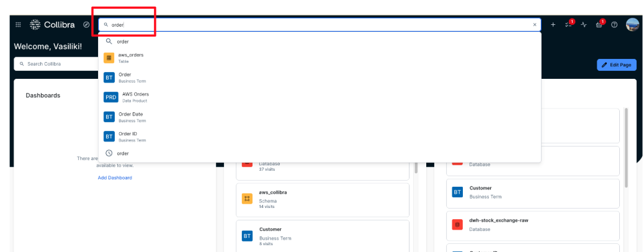The image size is (644, 252).
Task: Click the aws_collibra schema icon
Action: pyautogui.click(x=248, y=199)
